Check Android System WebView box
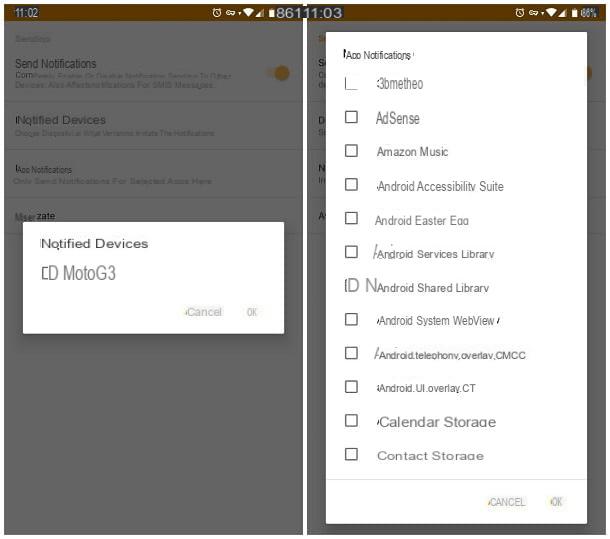The height and width of the screenshot is (539, 610). pos(351,320)
